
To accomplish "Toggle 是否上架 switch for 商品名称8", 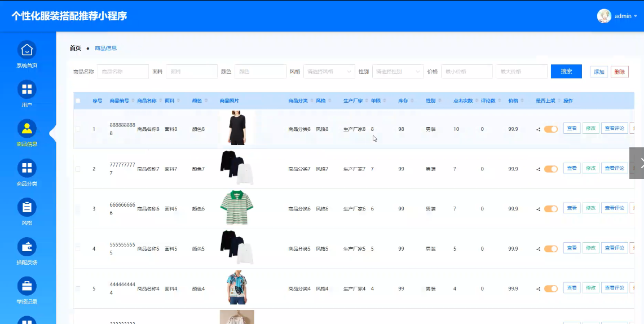I will (551, 129).
